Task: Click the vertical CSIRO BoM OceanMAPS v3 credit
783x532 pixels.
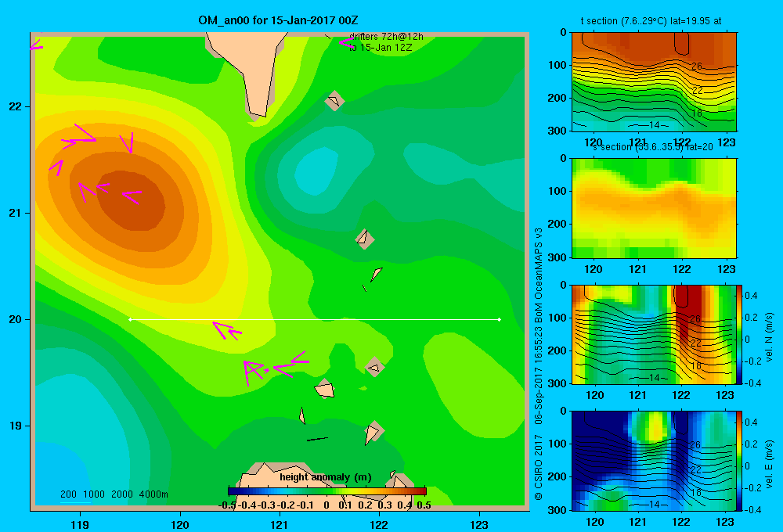Action: pos(539,364)
